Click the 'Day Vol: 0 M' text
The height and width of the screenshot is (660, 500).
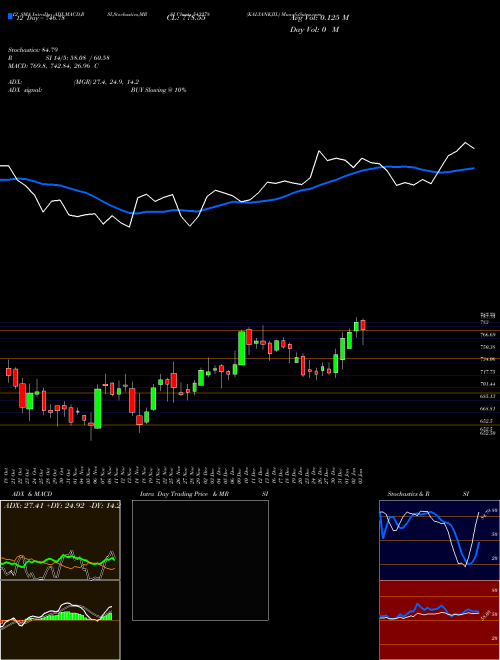click(x=314, y=30)
